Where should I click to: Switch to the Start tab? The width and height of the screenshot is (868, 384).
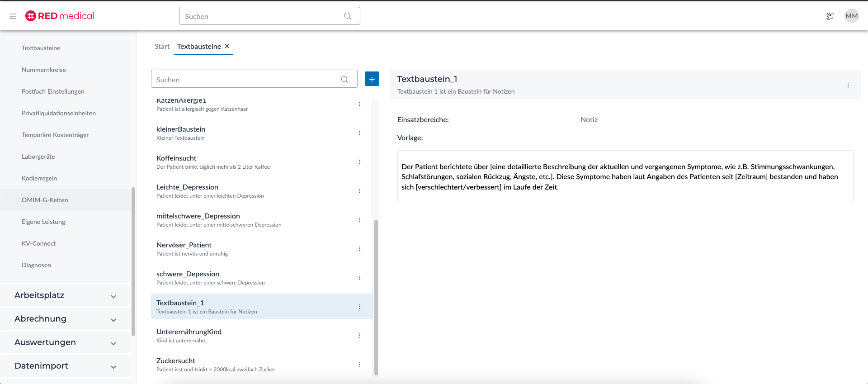point(162,47)
